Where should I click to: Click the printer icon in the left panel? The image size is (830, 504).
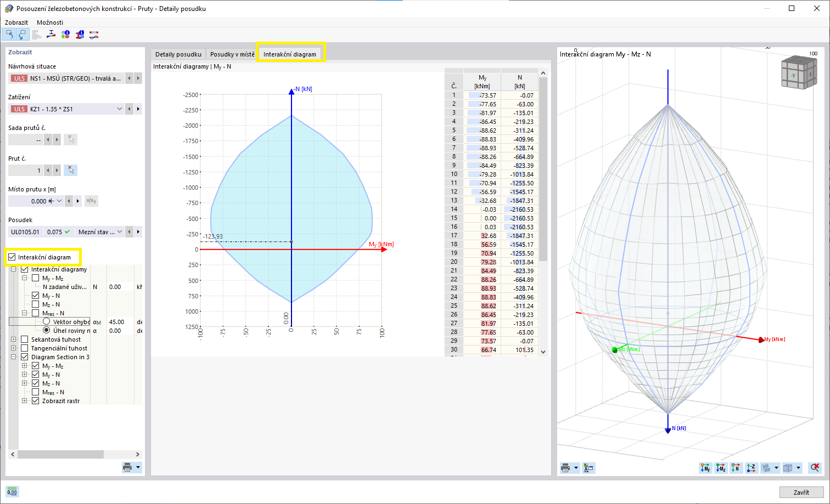tap(127, 468)
